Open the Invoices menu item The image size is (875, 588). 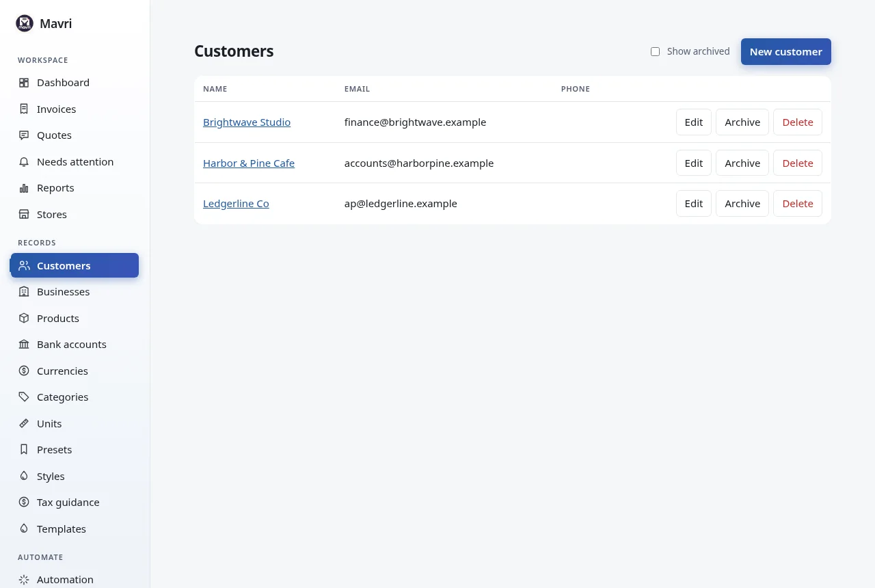pos(75,109)
